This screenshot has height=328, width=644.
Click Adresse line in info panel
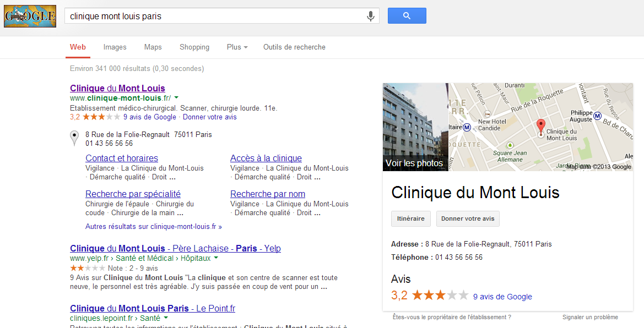click(x=472, y=244)
